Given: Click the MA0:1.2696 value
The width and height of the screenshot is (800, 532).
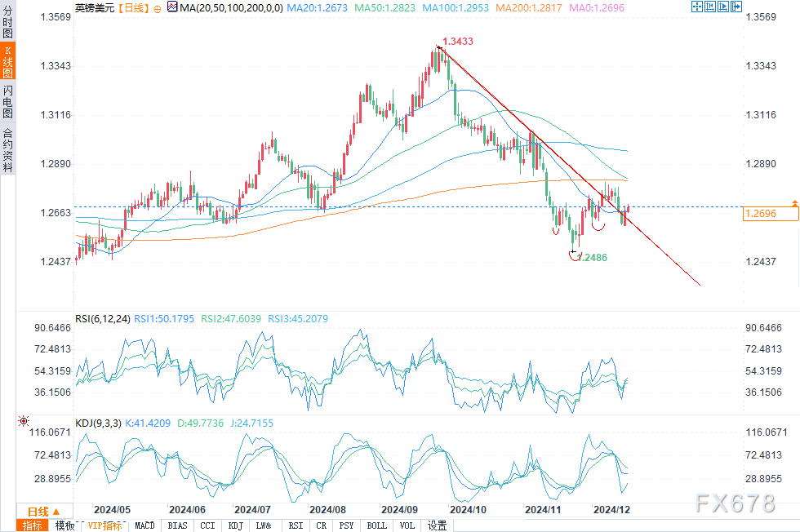Looking at the screenshot, I should point(597,7).
